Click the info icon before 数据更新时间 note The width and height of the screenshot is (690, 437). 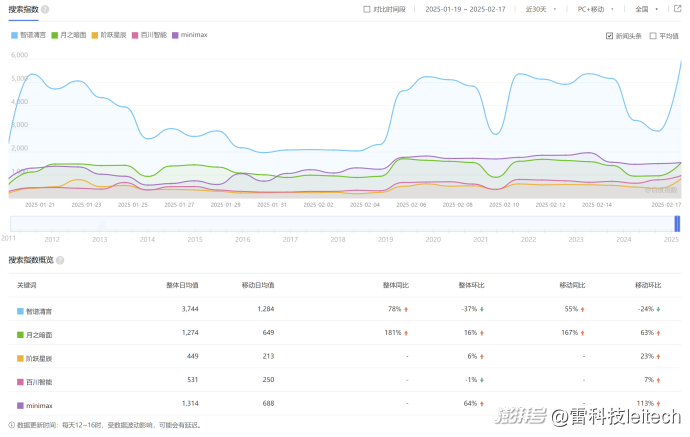[x=11, y=425]
